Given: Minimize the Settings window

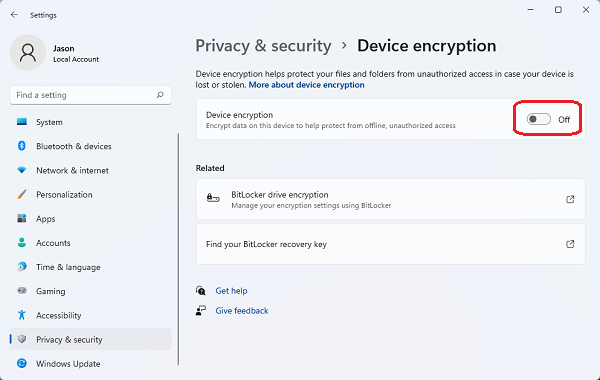Looking at the screenshot, I should tap(530, 10).
